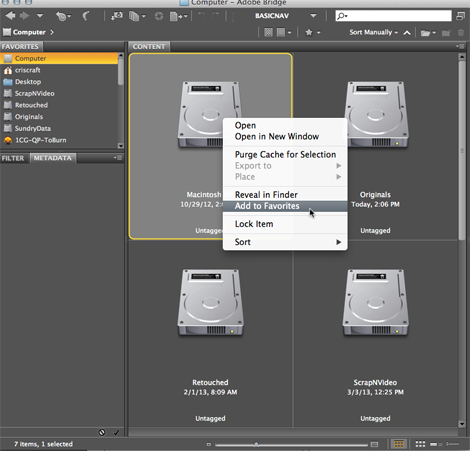Select the ScrapNVideo drive thumbnail
This screenshot has width=470, height=451.
click(x=376, y=303)
